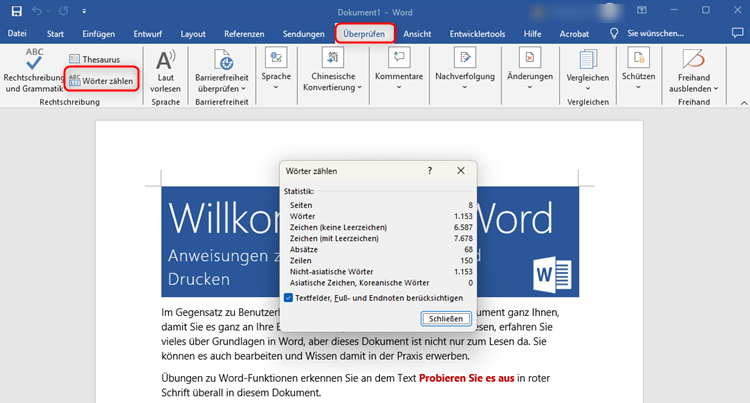The width and height of the screenshot is (750, 403).
Task: Collapse the ribbon with the chevron
Action: click(x=744, y=103)
